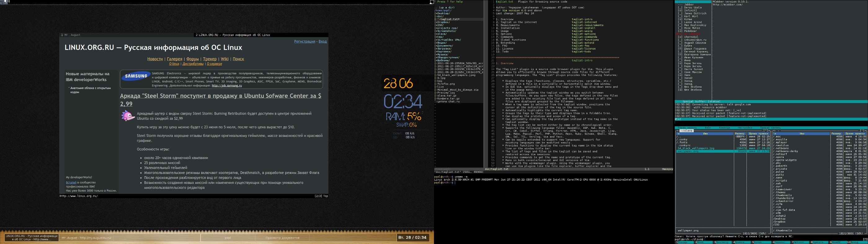Open the Правая панель menu in Midnight Commander

pos(770,128)
